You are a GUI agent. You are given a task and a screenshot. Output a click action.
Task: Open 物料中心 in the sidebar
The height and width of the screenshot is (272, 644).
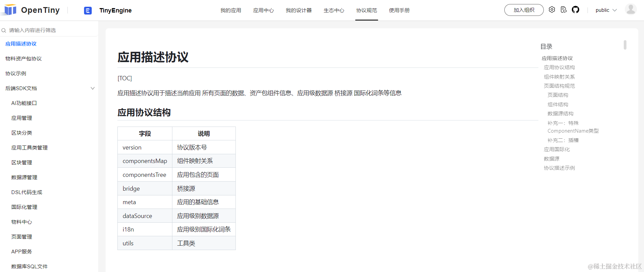click(x=22, y=222)
